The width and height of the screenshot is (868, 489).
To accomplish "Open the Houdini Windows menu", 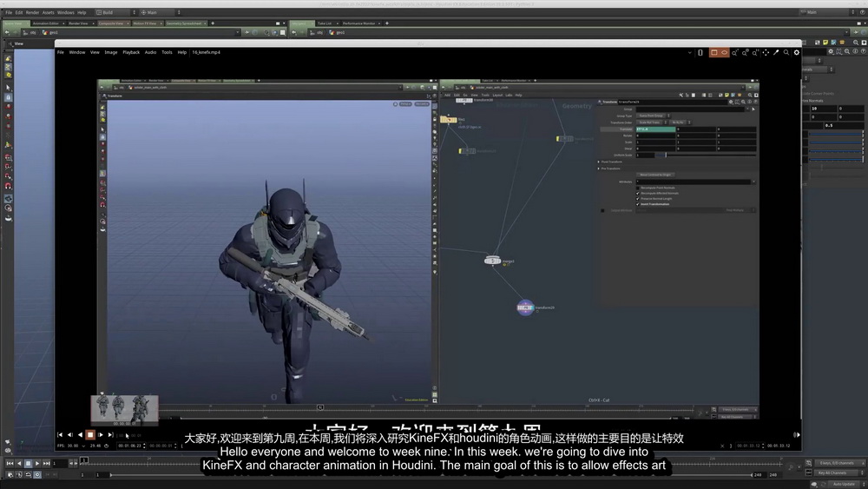I will coord(66,12).
